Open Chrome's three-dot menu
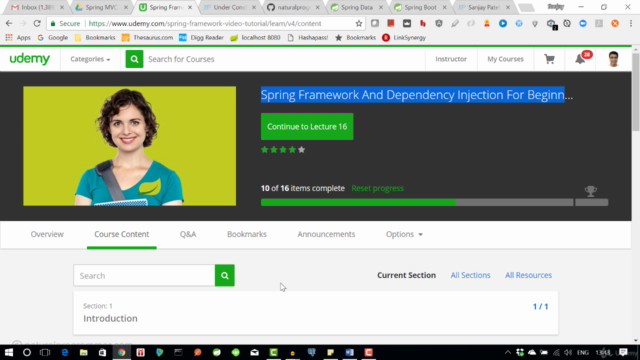Screen dimensions: 640x360 631,24
